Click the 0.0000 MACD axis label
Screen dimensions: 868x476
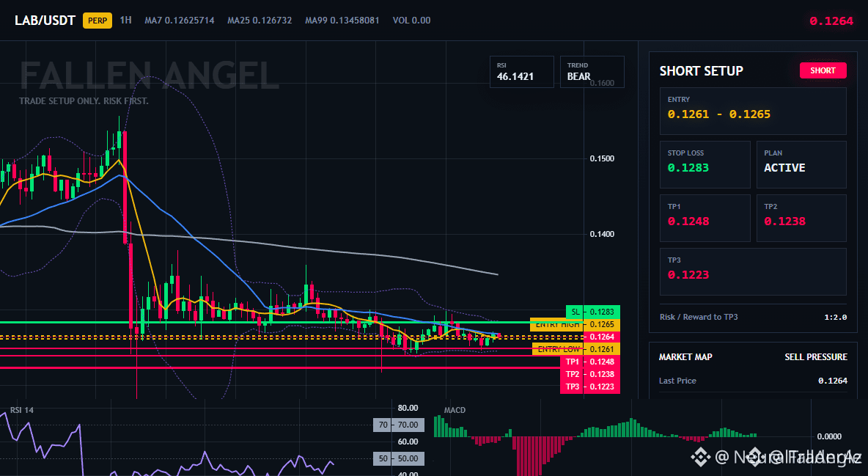pyautogui.click(x=829, y=436)
